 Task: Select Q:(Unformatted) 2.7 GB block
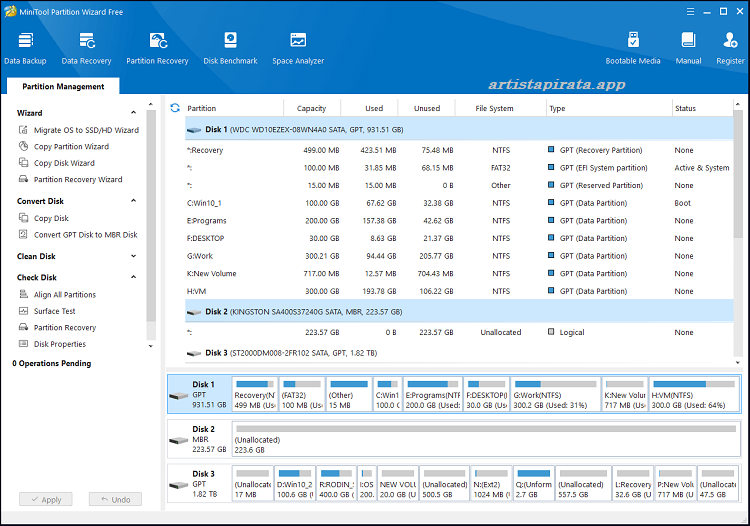click(x=534, y=483)
